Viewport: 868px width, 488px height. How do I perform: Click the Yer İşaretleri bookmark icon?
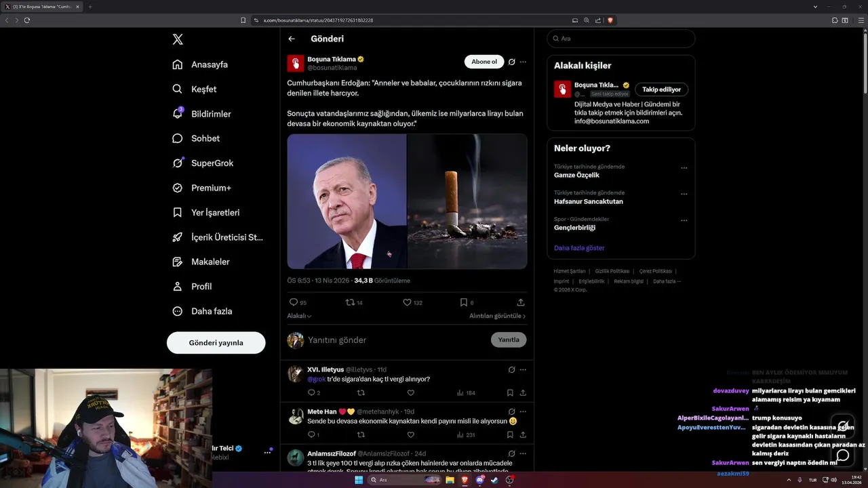tap(178, 212)
